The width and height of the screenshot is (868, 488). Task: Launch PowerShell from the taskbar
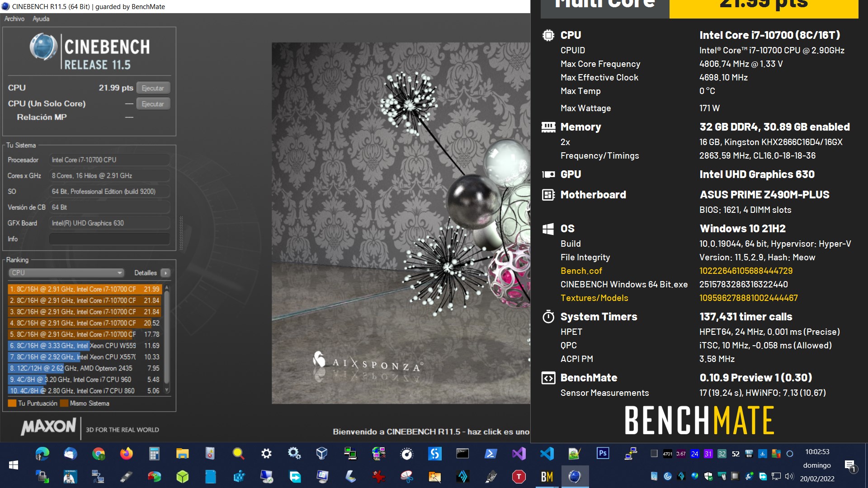(x=491, y=453)
